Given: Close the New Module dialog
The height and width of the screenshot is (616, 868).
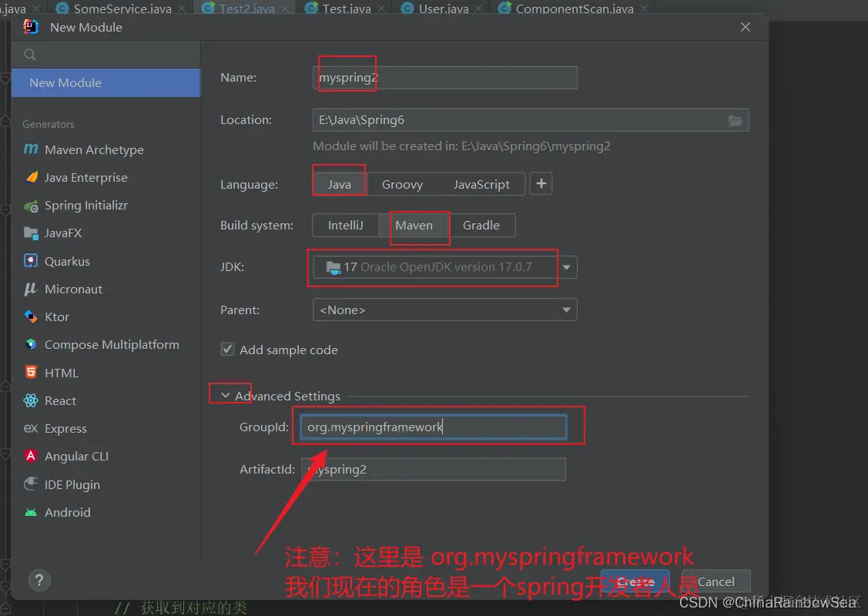Looking at the screenshot, I should pos(745,27).
